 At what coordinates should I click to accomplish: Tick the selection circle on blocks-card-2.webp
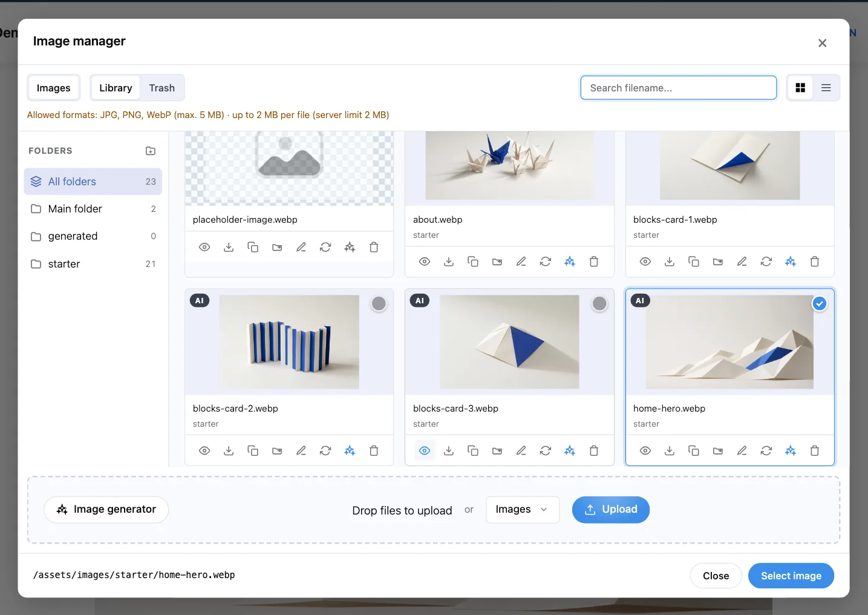click(379, 304)
